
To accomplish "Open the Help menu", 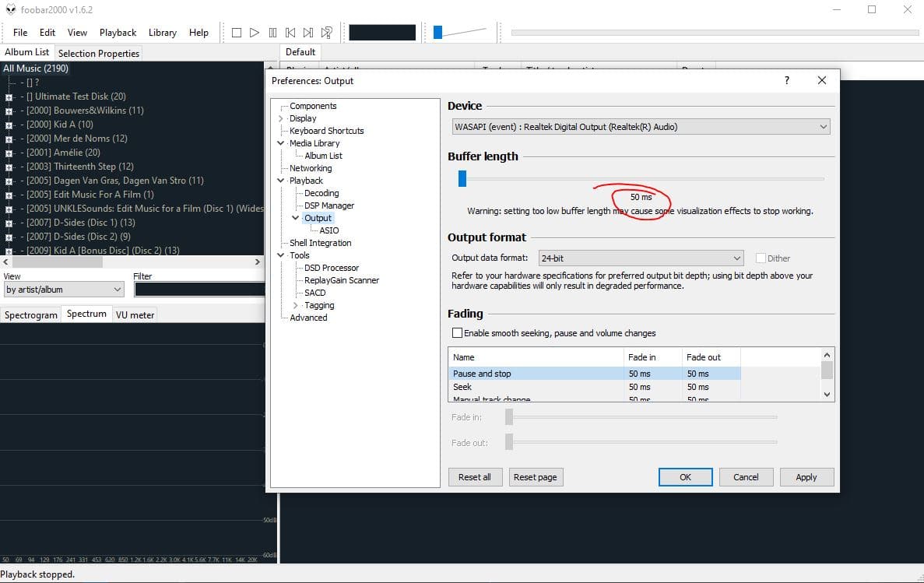I will pos(199,33).
